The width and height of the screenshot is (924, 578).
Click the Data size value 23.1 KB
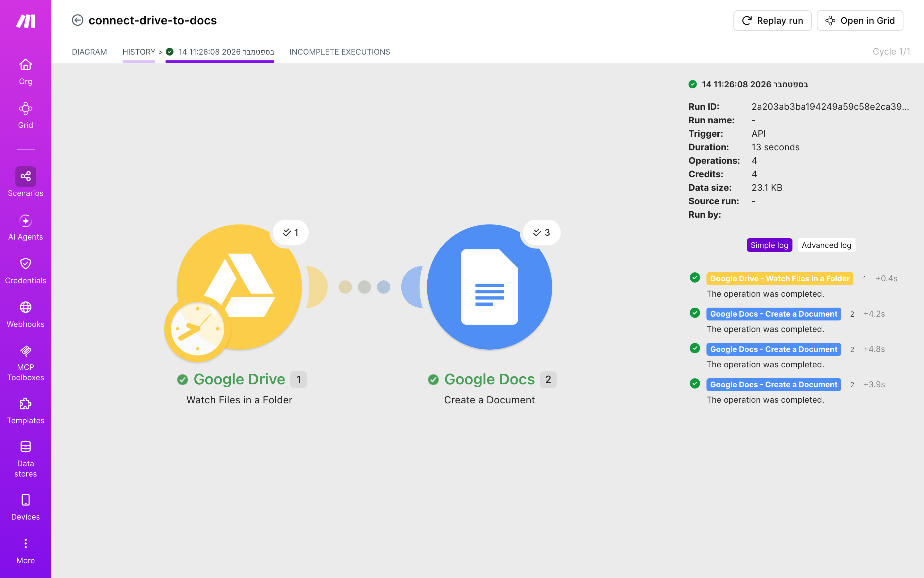pyautogui.click(x=767, y=188)
